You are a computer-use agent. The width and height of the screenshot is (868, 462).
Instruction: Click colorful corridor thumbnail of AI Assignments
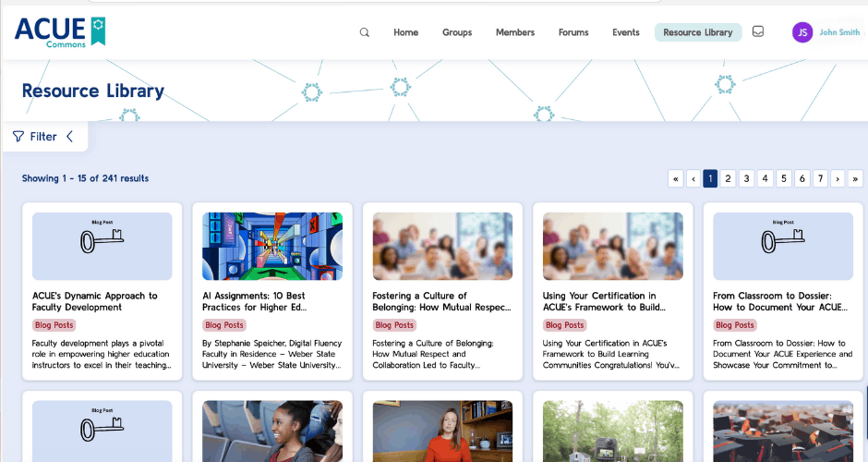pos(272,246)
